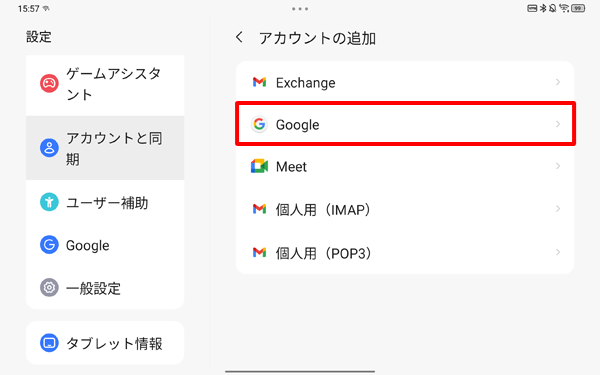The height and width of the screenshot is (375, 600).
Task: Choose Exchange account type
Action: tap(405, 82)
